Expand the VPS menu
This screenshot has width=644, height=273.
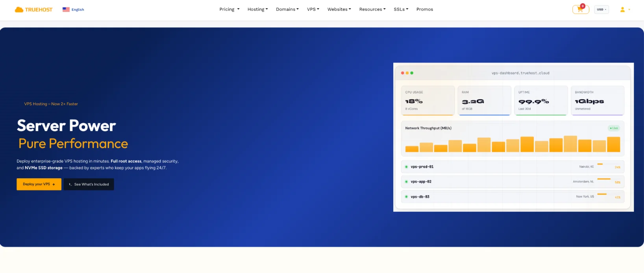click(313, 9)
